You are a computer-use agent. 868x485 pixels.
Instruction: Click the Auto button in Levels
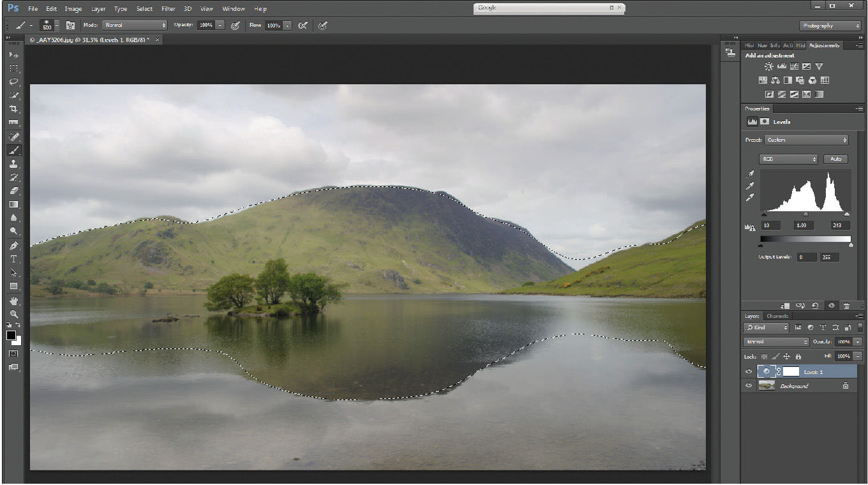pos(836,159)
